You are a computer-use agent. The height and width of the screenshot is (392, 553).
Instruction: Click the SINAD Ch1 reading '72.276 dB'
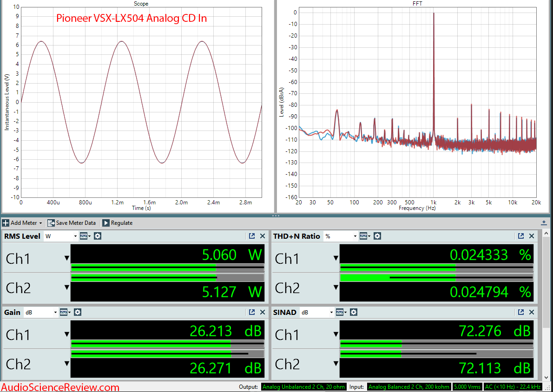[495, 331]
